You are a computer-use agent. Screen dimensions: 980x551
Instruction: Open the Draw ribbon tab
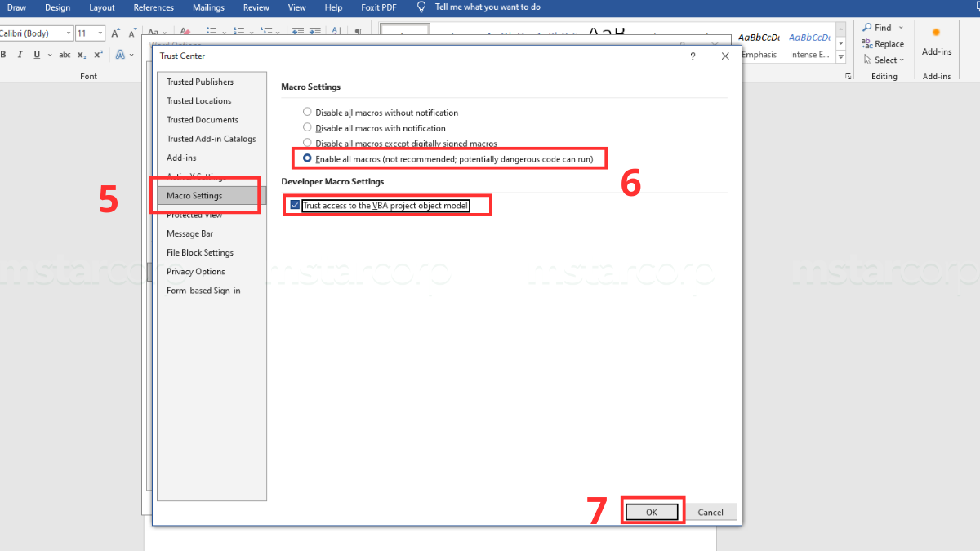pyautogui.click(x=16, y=7)
